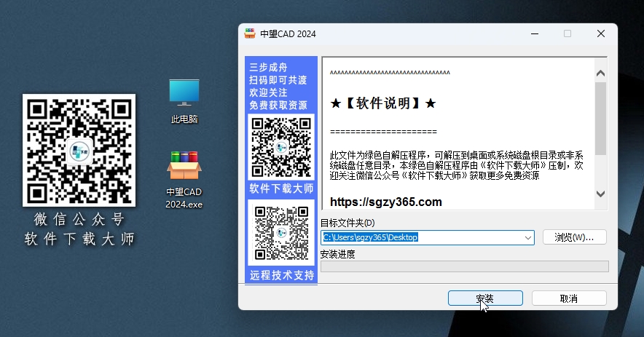Click the 安装 install button

tap(485, 298)
